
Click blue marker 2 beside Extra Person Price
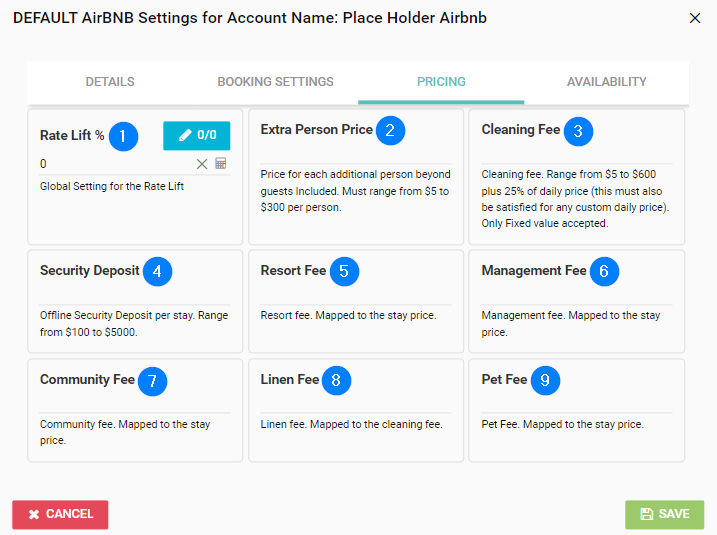click(x=390, y=130)
